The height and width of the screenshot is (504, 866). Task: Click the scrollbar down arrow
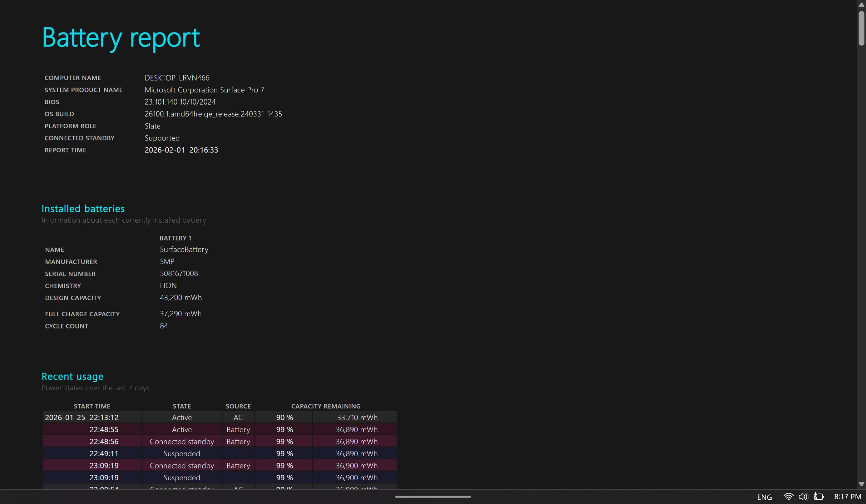pos(861,484)
